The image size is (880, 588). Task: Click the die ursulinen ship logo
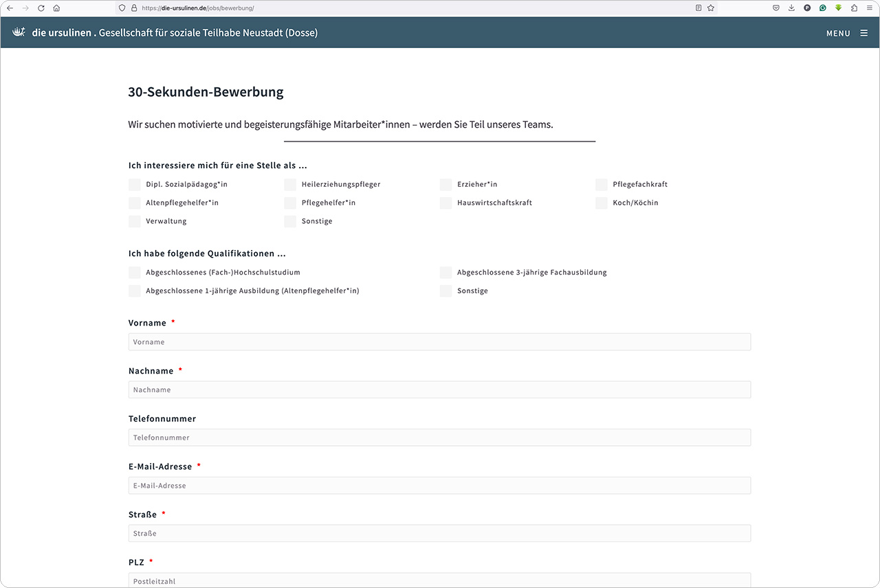[19, 32]
